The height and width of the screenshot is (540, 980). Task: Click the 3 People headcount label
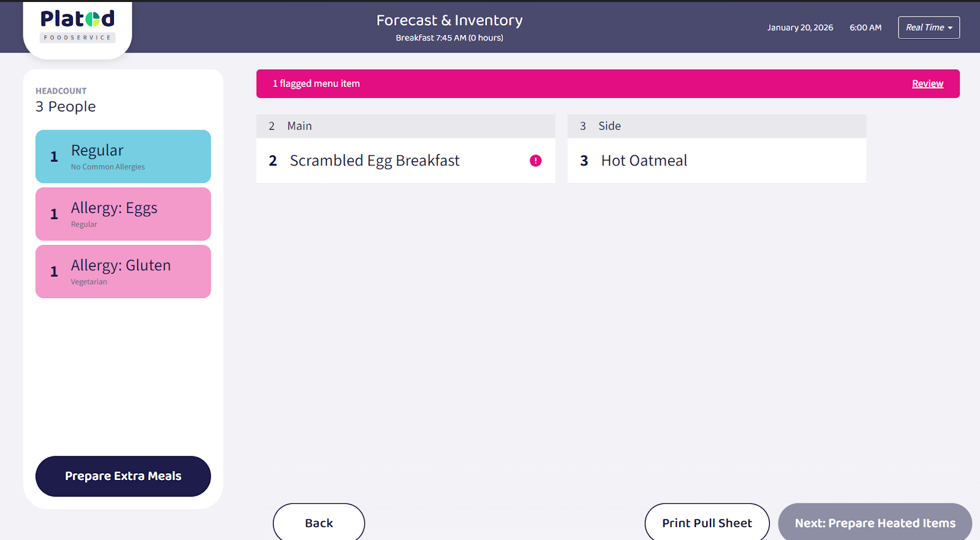[x=66, y=107]
